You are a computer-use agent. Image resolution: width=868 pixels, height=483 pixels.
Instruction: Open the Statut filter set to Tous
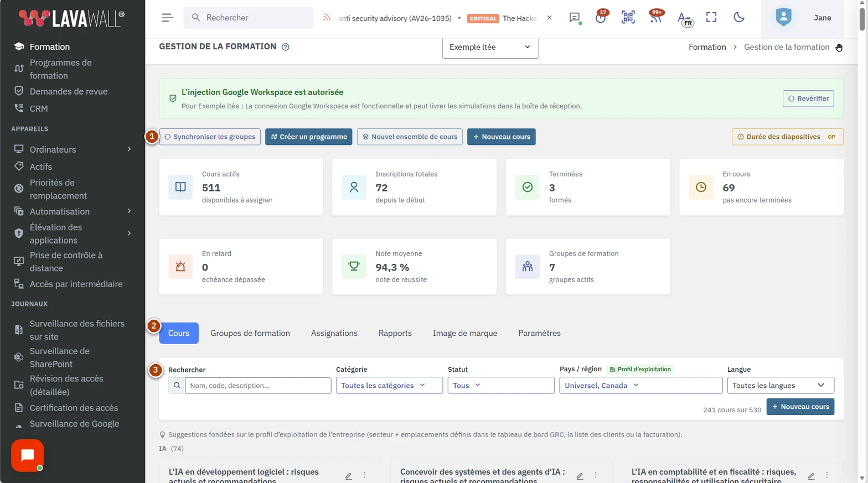[x=501, y=386]
